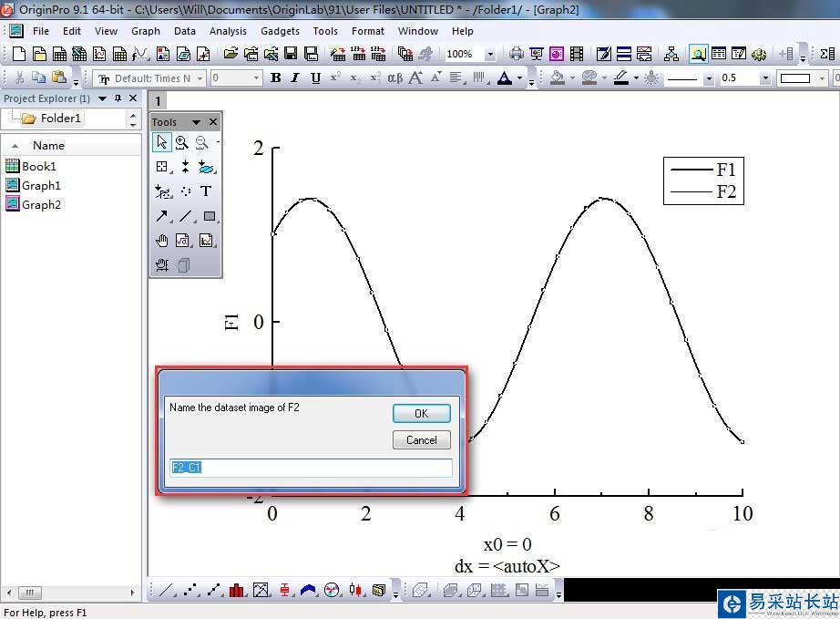Image resolution: width=840 pixels, height=619 pixels.
Task: Open the font name dropdown
Action: point(200,78)
